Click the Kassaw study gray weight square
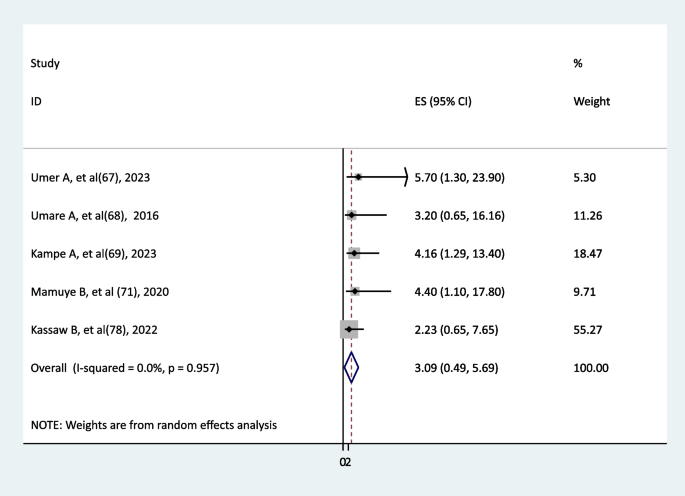 pyautogui.click(x=349, y=329)
